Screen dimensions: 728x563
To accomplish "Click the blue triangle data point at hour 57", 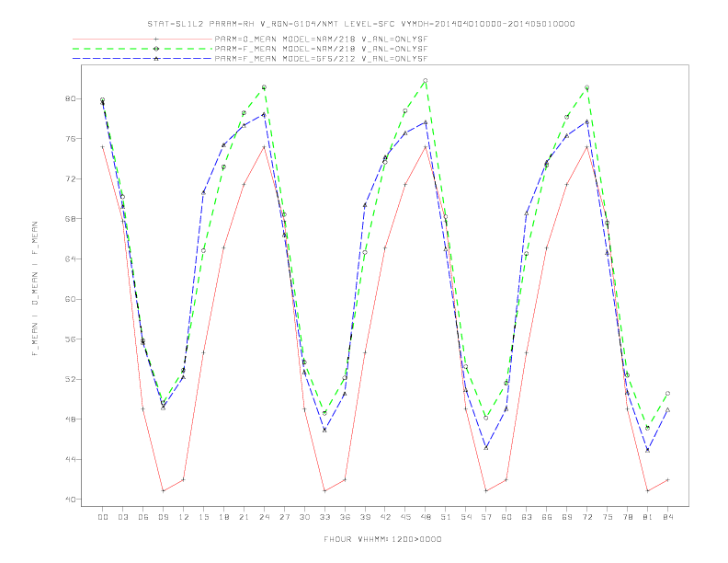I will 486,447.
